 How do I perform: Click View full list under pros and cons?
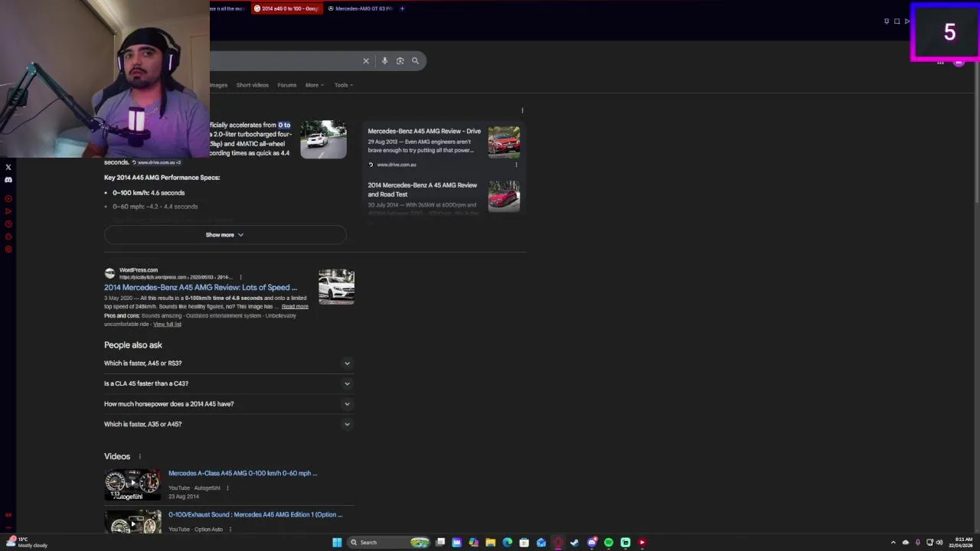click(x=167, y=324)
